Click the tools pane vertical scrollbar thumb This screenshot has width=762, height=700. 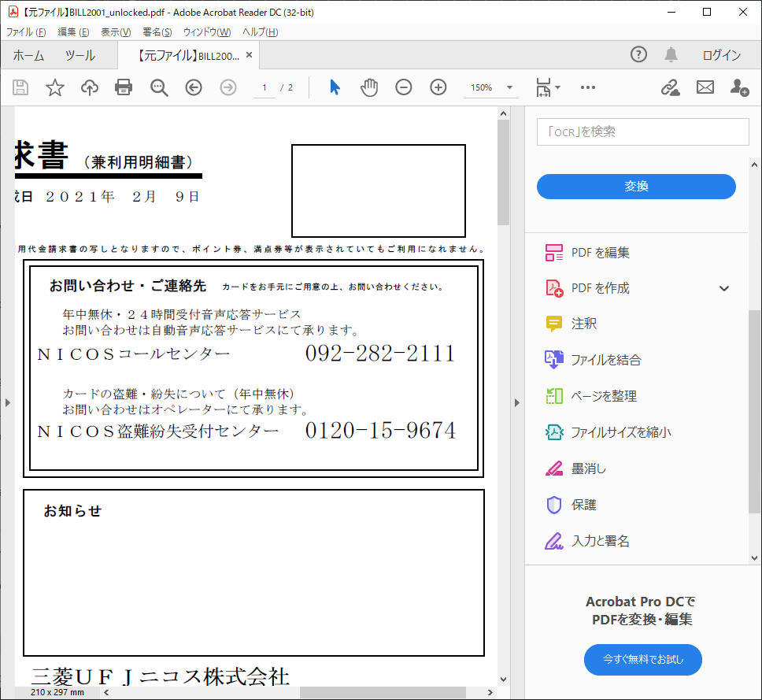[754, 411]
